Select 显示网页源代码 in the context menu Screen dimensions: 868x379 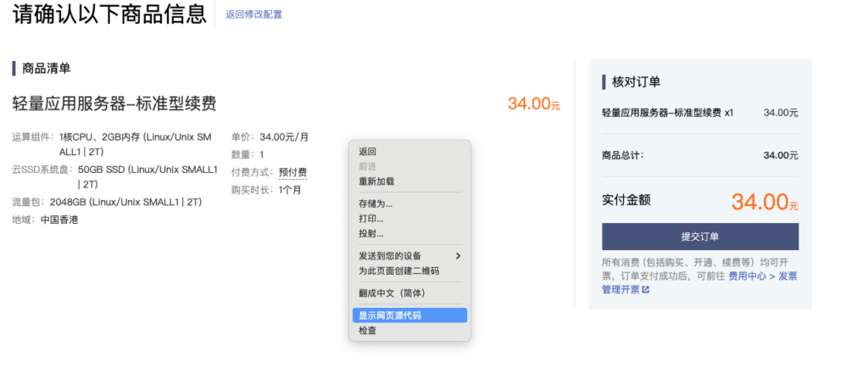tap(390, 315)
